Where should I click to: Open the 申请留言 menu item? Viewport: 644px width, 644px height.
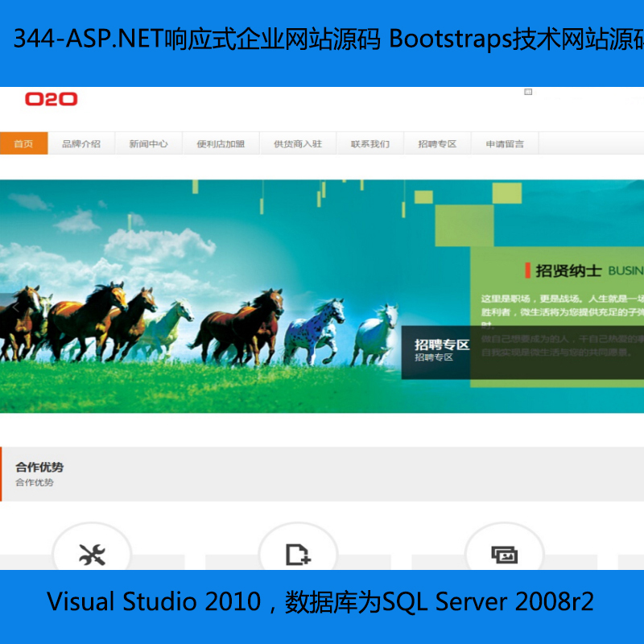tap(505, 143)
